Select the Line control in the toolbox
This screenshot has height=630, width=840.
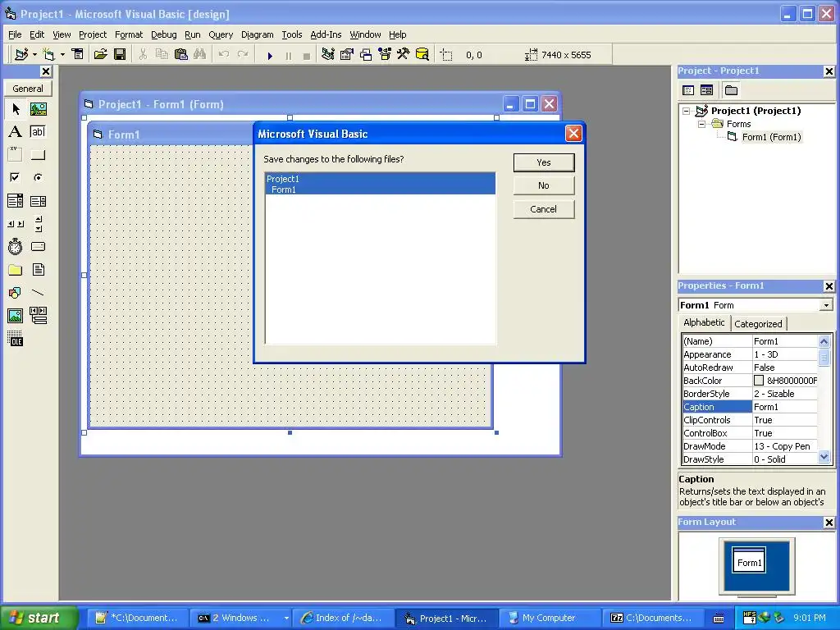[x=38, y=293]
